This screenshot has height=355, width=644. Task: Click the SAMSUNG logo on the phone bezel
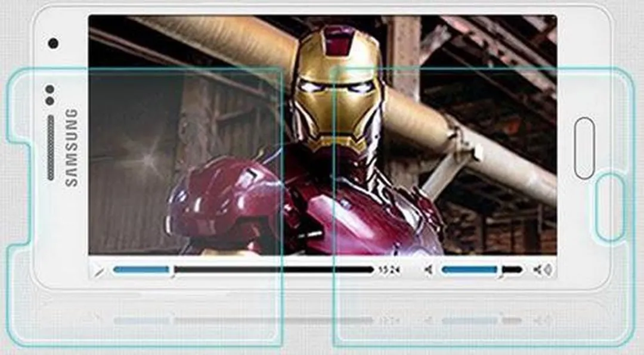[72, 147]
